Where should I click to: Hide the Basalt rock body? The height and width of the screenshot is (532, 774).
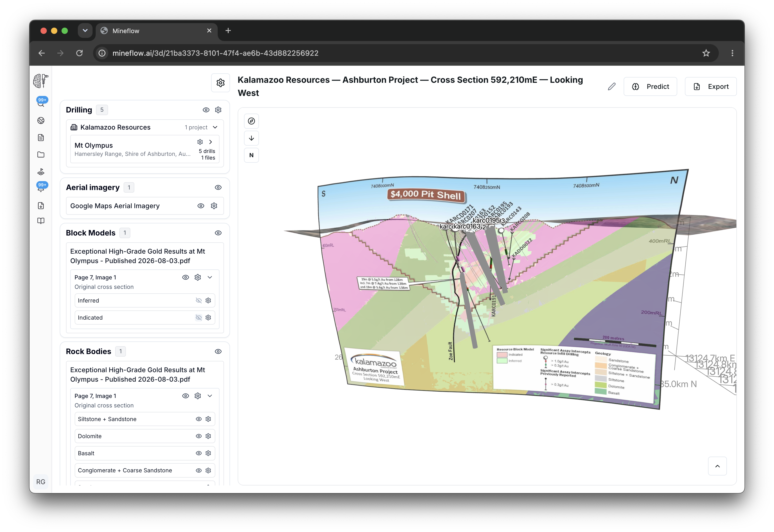(x=199, y=453)
